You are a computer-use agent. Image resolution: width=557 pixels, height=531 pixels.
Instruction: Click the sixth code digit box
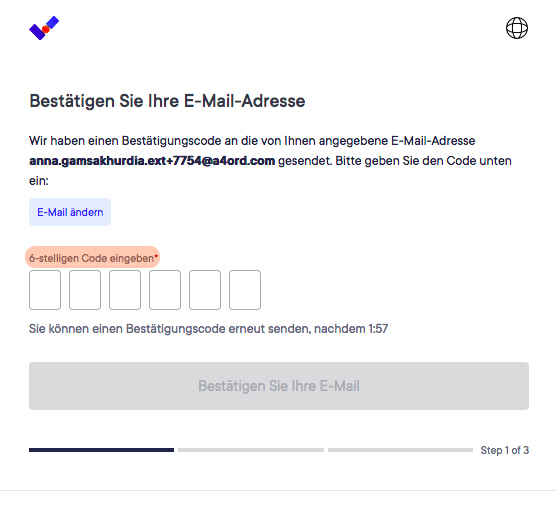(x=245, y=290)
